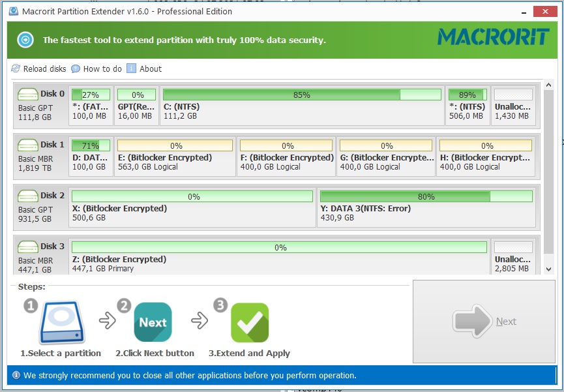This screenshot has width=564, height=392.
Task: Click the Disk 3 drive icon
Action: coord(28,247)
